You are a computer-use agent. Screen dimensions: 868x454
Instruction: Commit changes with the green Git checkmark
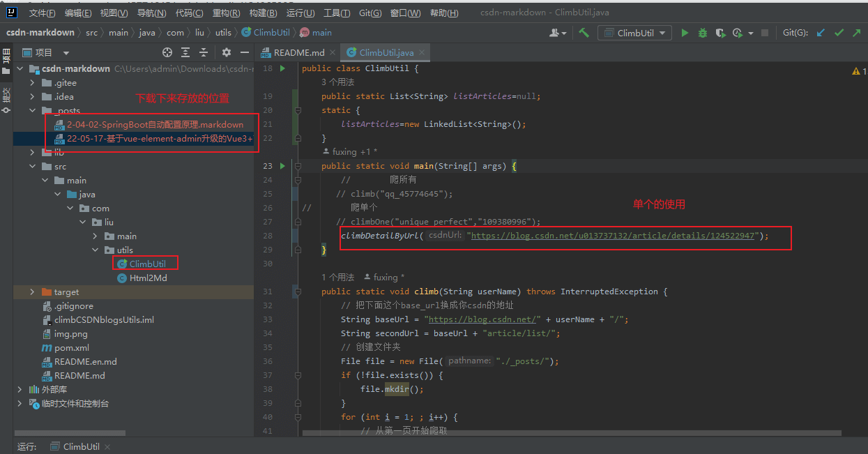839,33
